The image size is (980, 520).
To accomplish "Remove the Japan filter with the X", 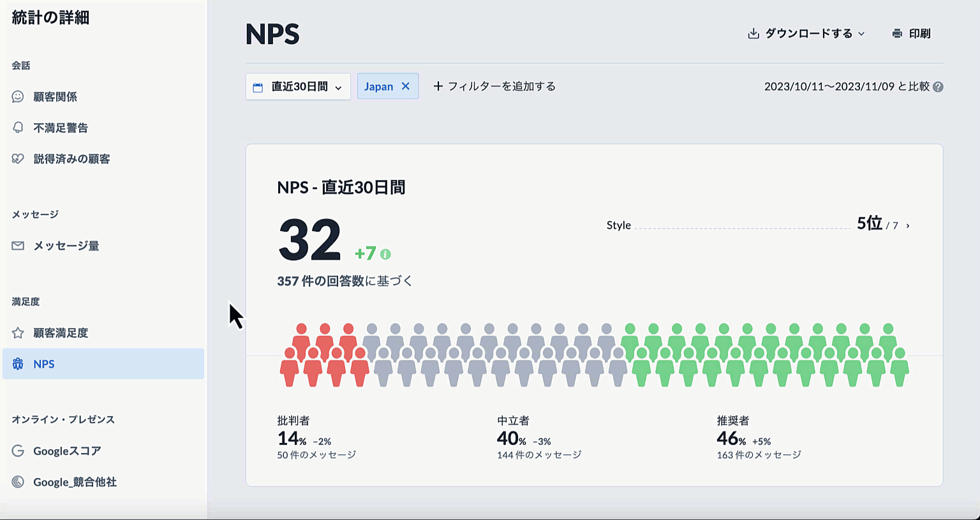I will (x=405, y=86).
